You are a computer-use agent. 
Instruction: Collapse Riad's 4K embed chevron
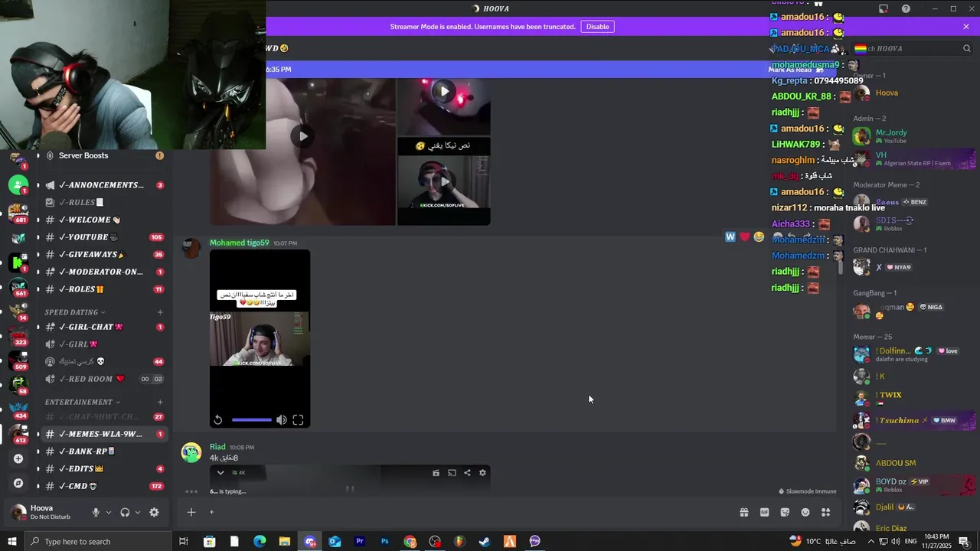[x=220, y=473]
